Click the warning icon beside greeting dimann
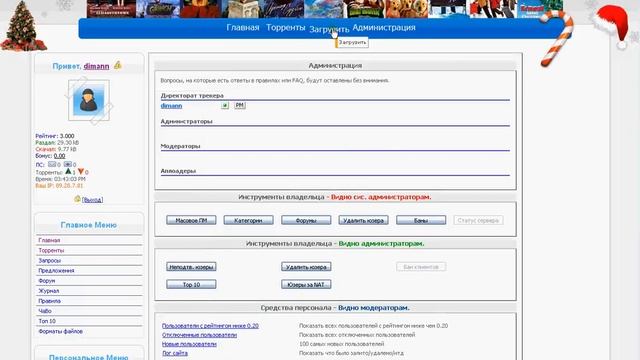640x360 pixels. [118, 65]
